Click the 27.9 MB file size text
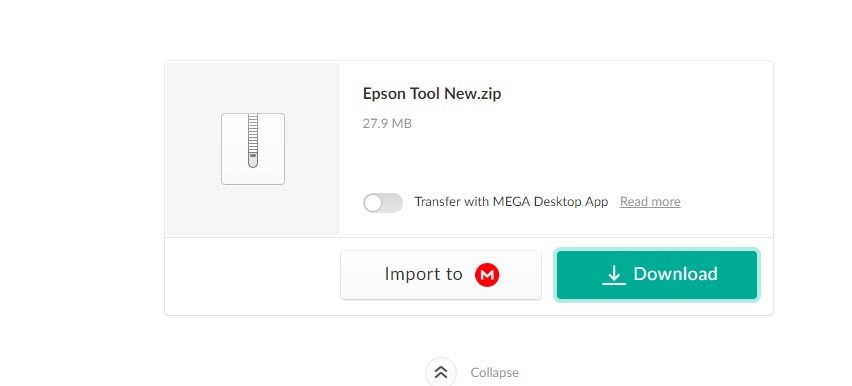This screenshot has width=852, height=386. click(387, 123)
